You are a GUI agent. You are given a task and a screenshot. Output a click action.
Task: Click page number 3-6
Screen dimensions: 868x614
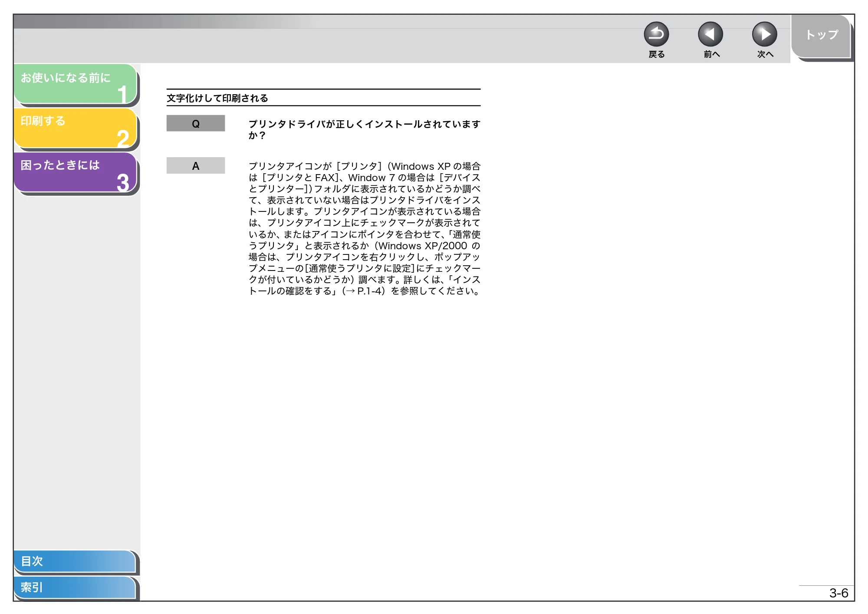pos(838,593)
